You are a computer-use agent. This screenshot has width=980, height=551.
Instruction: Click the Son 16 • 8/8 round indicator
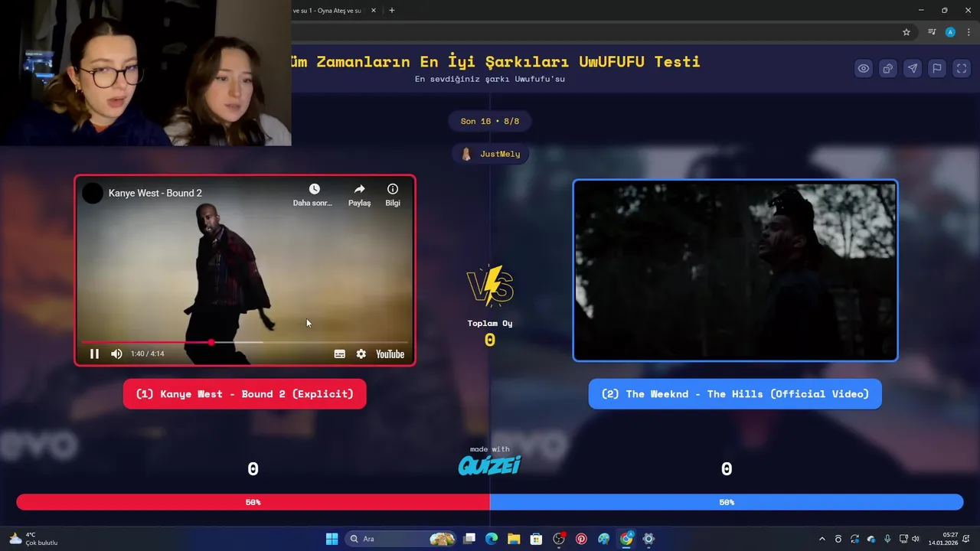490,121
